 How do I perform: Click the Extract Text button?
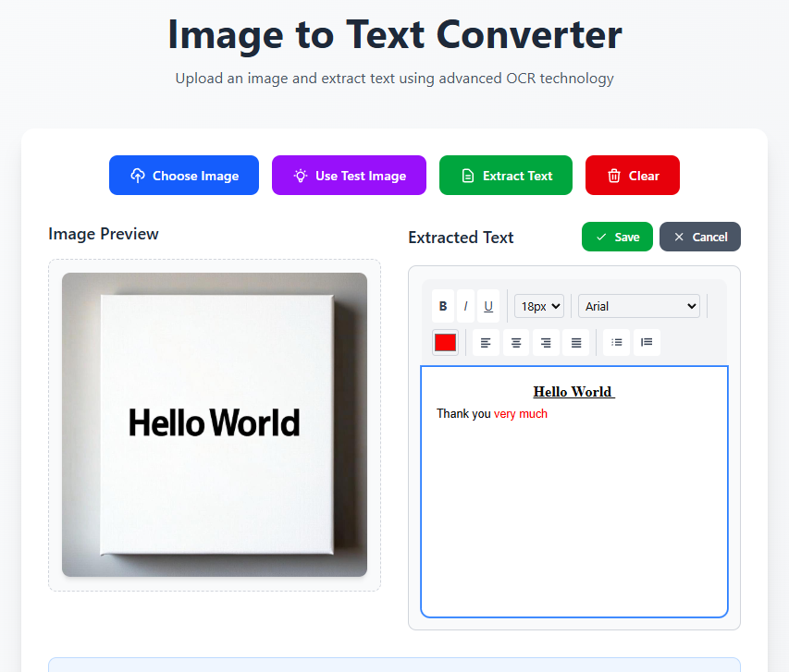pyautogui.click(x=506, y=175)
